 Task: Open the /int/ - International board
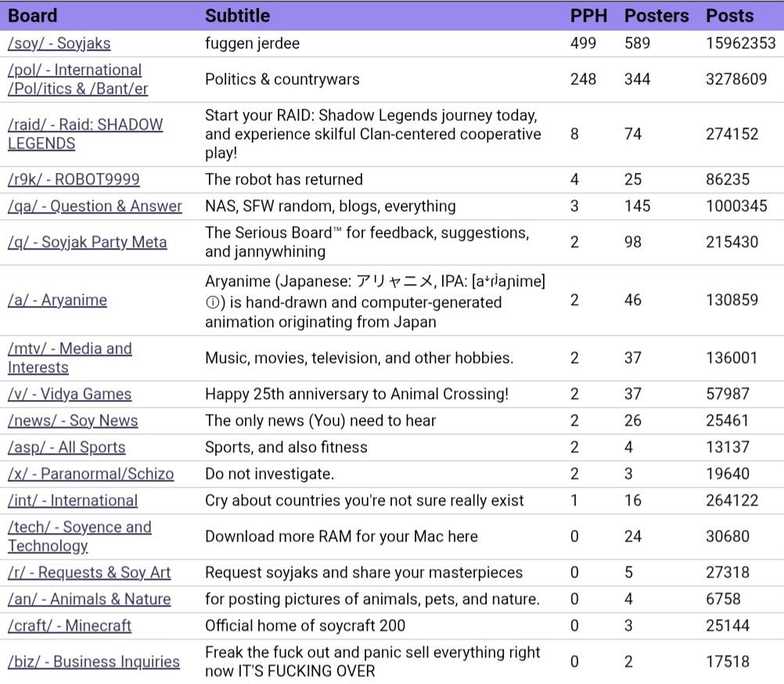[73, 500]
